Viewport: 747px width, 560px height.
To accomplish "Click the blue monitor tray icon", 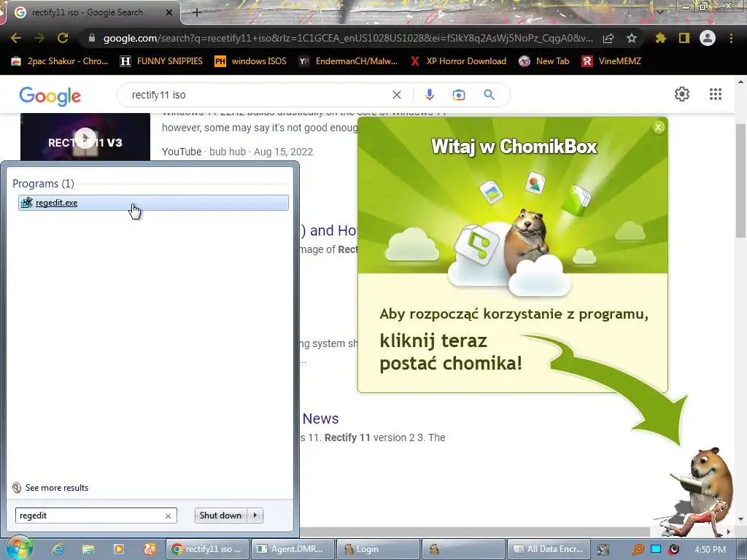I will 656,549.
